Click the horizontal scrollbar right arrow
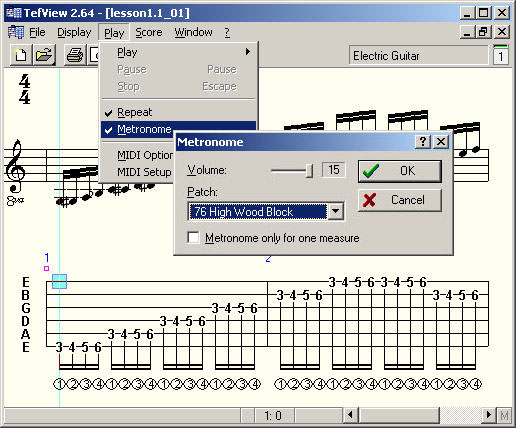This screenshot has width=516, height=428. click(x=489, y=415)
